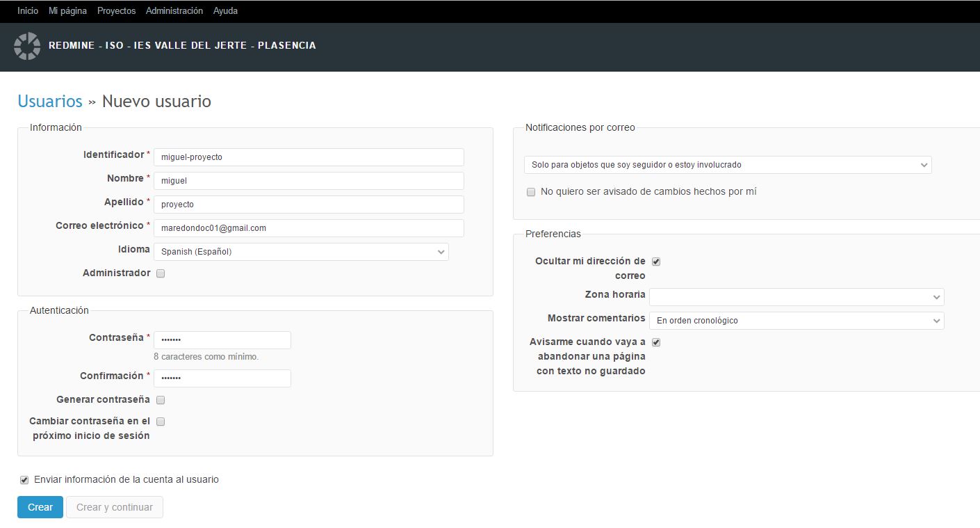
Task: Click the Crear y continuar button
Action: (x=115, y=507)
